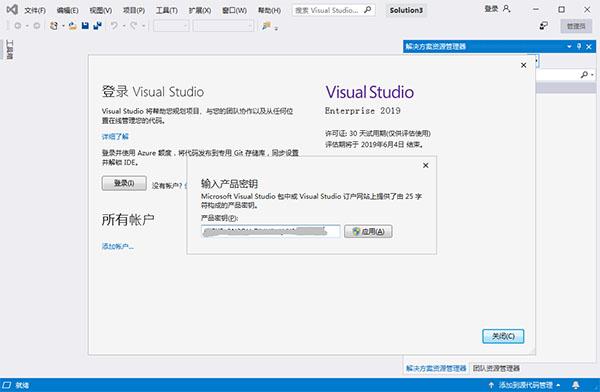This screenshot has height=392, width=600.
Task: Click the undo toolbar icon
Action: (x=114, y=26)
